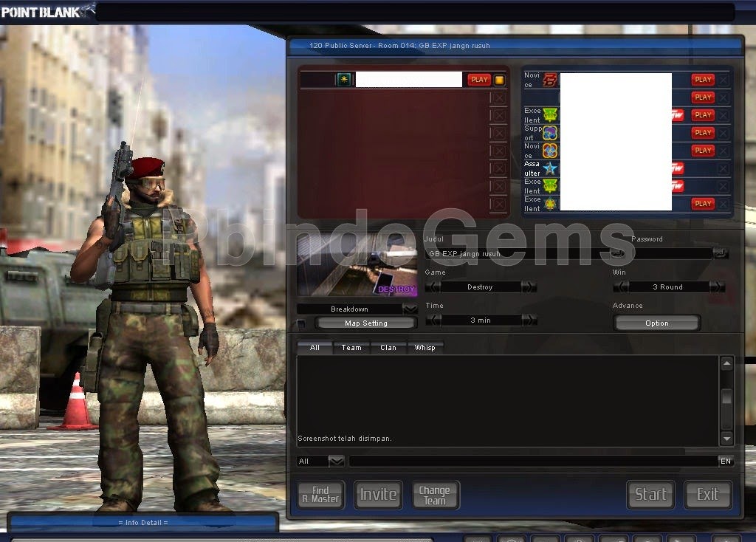Open the Breakdown map dropdown
This screenshot has width=756, height=542.
point(410,309)
